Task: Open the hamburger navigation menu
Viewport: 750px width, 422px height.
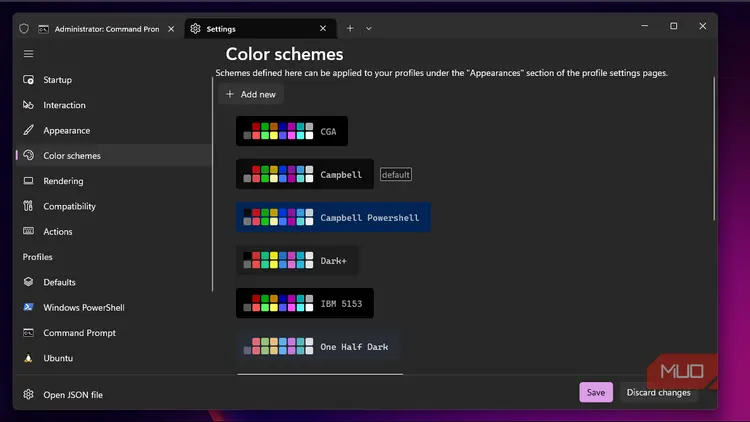Action: pyautogui.click(x=28, y=54)
